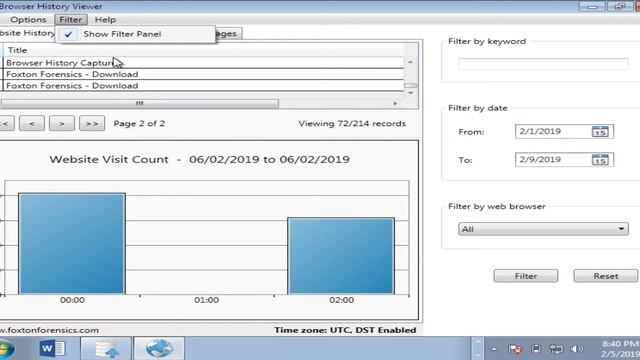Screen dimensions: 640x360
Task: Go to the next page of records
Action: pyautogui.click(x=62, y=123)
